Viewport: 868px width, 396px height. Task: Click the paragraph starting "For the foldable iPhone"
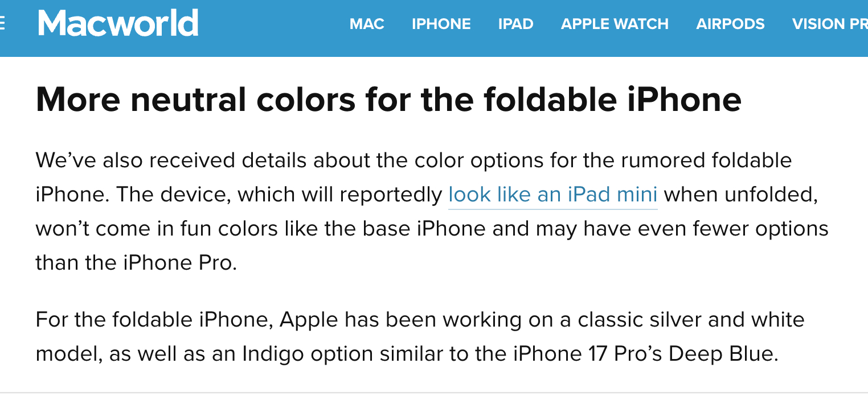[x=399, y=337]
